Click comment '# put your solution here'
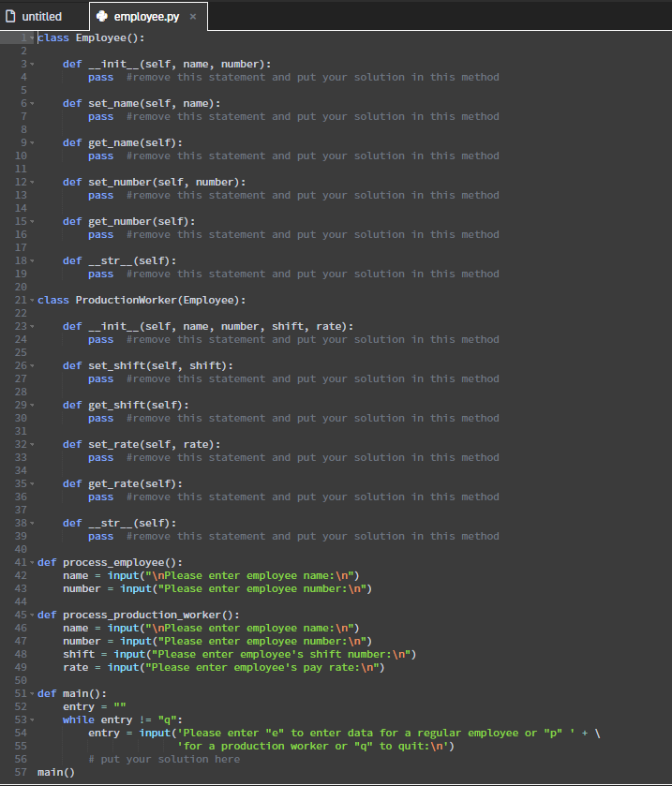 [164, 759]
